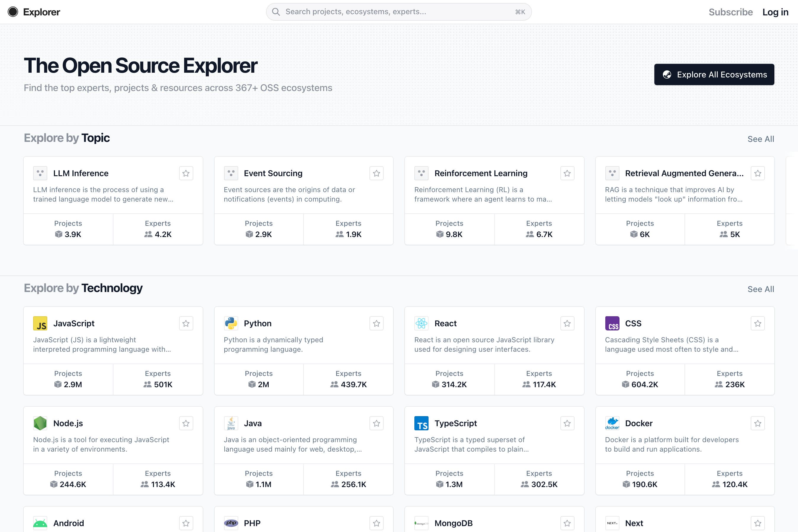Click the Java coffee cup icon

(x=231, y=423)
